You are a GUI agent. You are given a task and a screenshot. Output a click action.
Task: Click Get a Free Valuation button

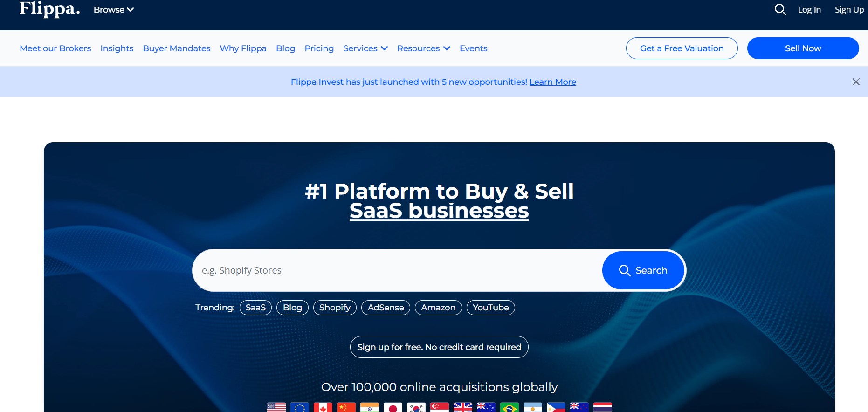click(x=682, y=48)
